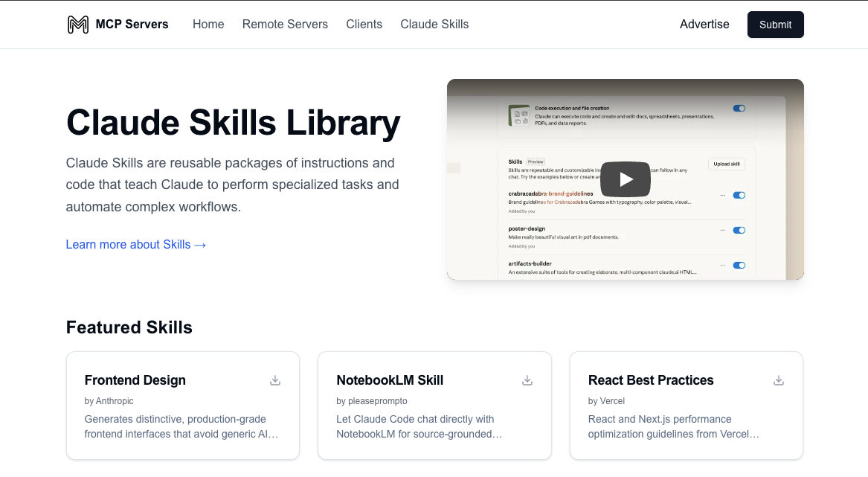Image resolution: width=868 pixels, height=477 pixels.
Task: Open the poster-design three-dot options menu
Action: (722, 231)
